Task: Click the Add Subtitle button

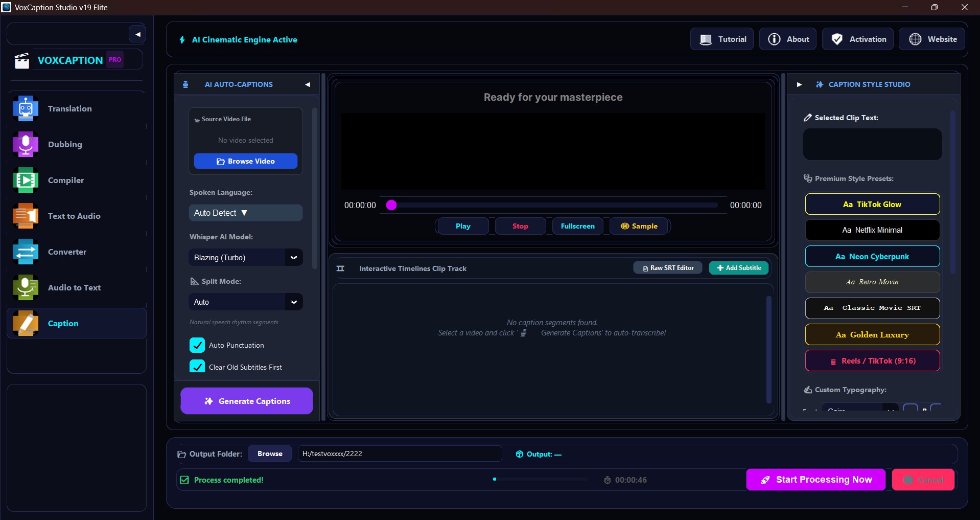Action: click(x=739, y=268)
